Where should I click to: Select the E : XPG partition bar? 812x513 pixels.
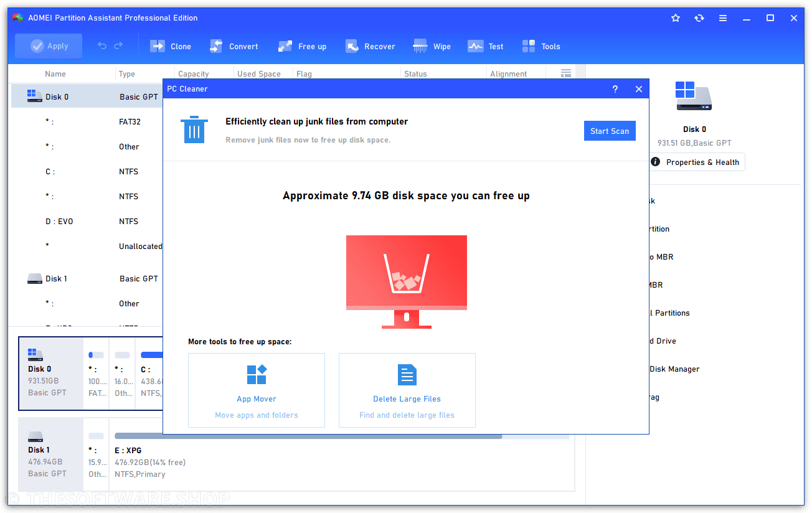point(341,454)
